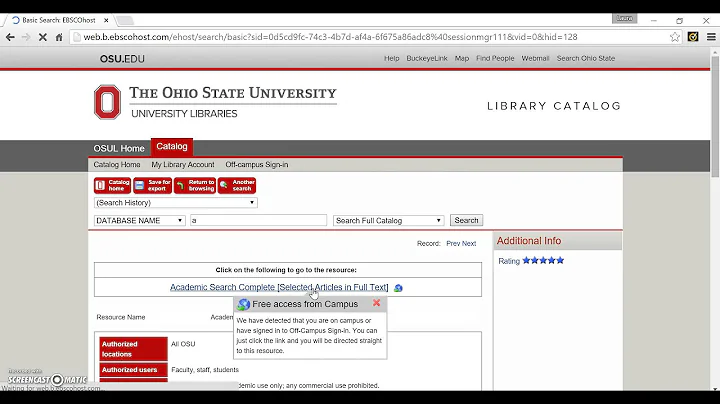Viewport: 720px width, 404px height.
Task: Open the Chrome menu hamburger icon
Action: pyautogui.click(x=711, y=37)
